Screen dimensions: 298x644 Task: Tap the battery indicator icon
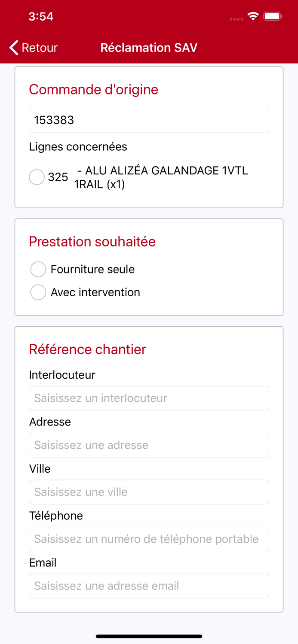tap(273, 17)
